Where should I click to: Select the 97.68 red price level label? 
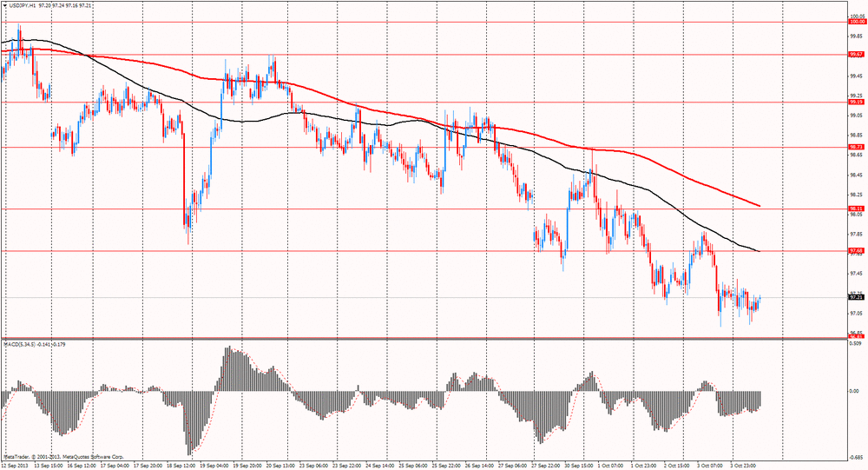click(857, 250)
